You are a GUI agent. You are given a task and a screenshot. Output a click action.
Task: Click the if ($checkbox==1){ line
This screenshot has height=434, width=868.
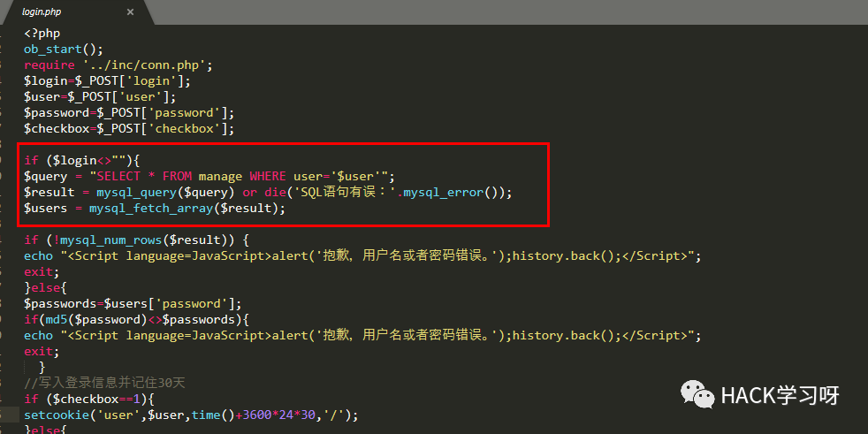89,400
